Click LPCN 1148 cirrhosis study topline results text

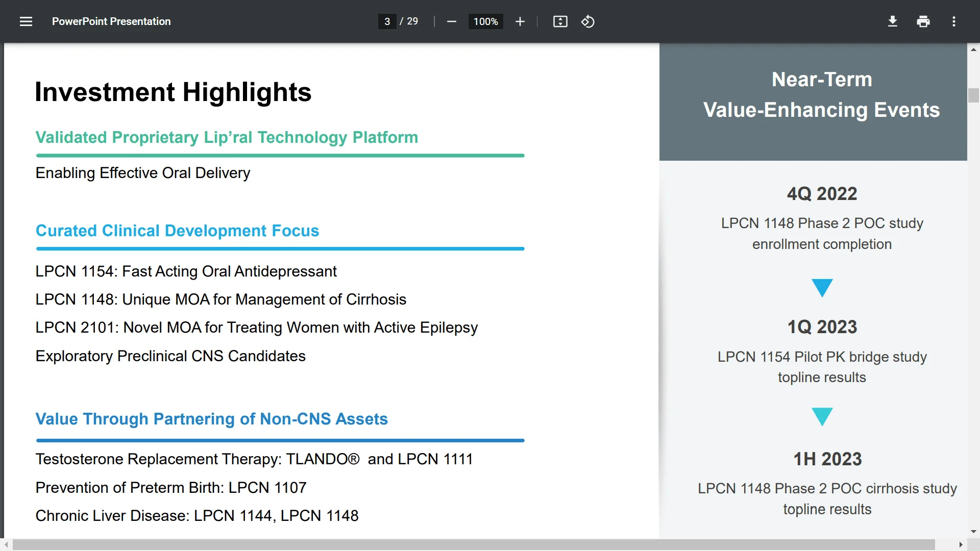tap(827, 499)
